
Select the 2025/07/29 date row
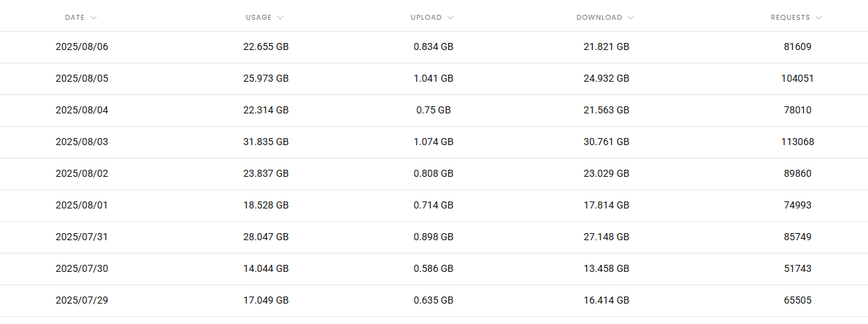coord(82,301)
